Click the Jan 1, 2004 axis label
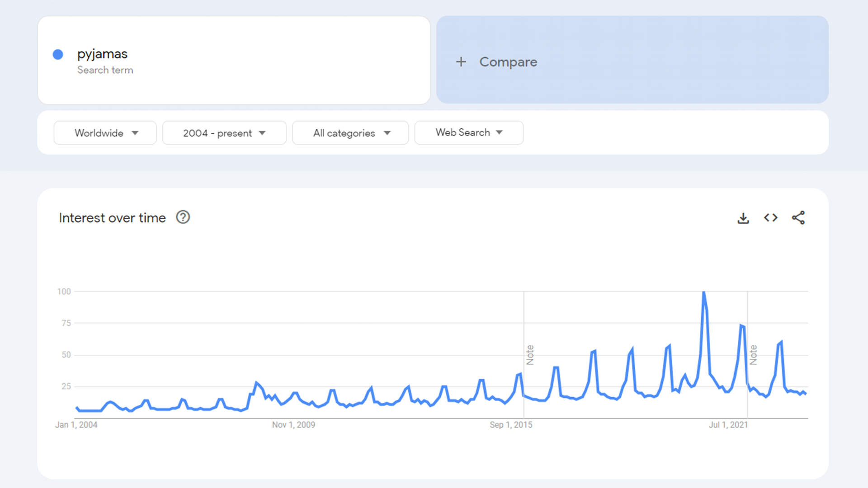The width and height of the screenshot is (868, 488). 76,425
